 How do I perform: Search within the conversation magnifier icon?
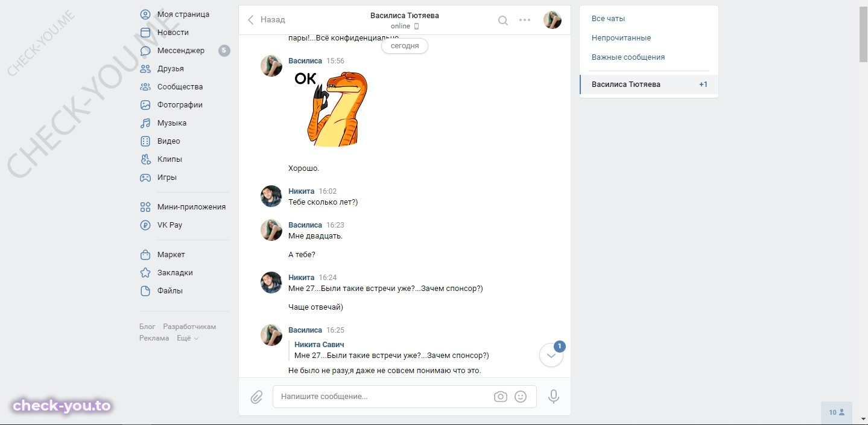(502, 20)
